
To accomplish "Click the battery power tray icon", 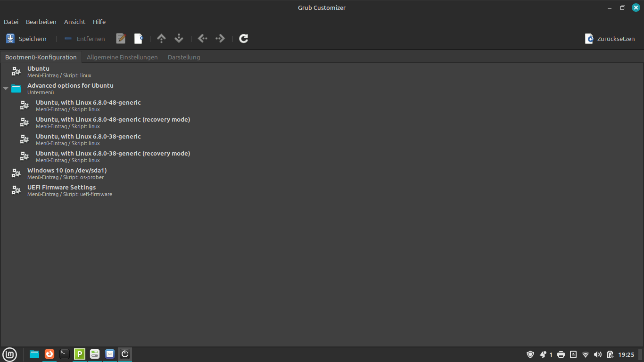I will pos(610,354).
